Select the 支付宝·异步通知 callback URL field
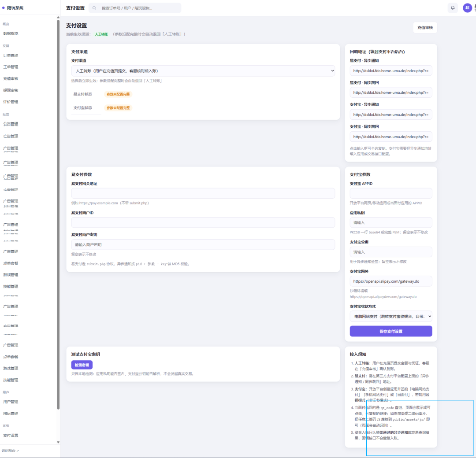The image size is (476, 458). click(x=391, y=114)
